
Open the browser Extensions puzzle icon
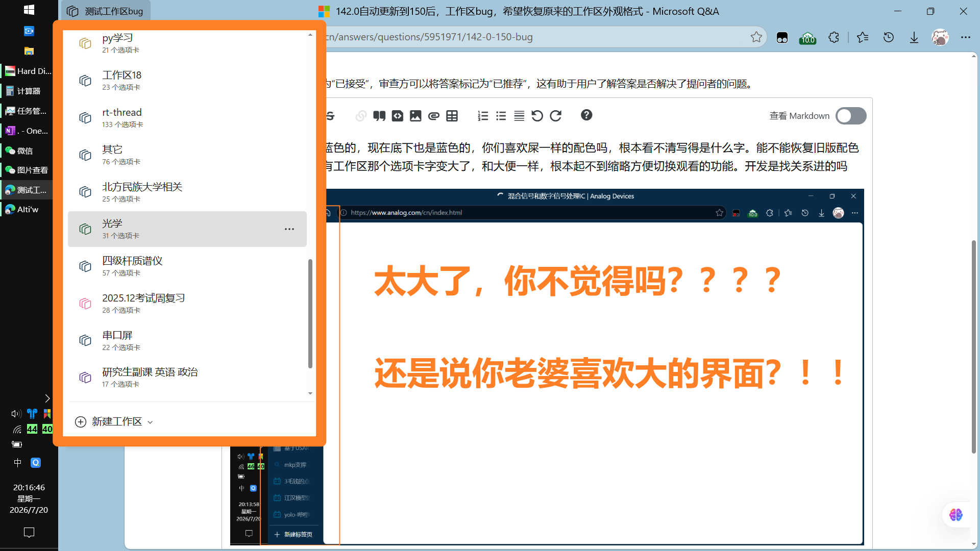coord(834,37)
